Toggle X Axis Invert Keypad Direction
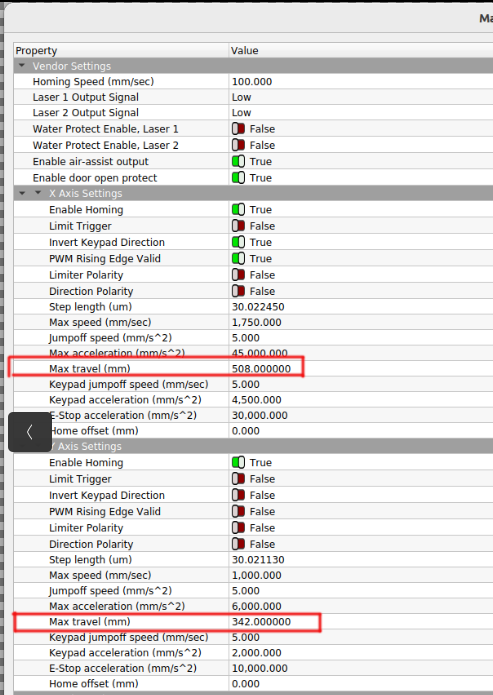493x695 pixels. click(x=239, y=242)
